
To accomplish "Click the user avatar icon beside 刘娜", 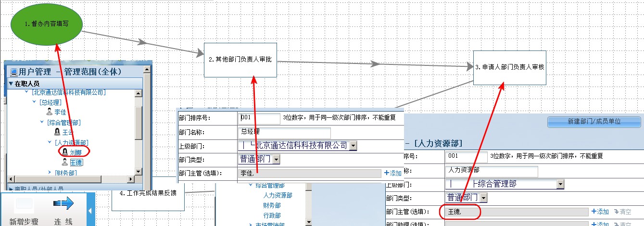I will pyautogui.click(x=65, y=152).
